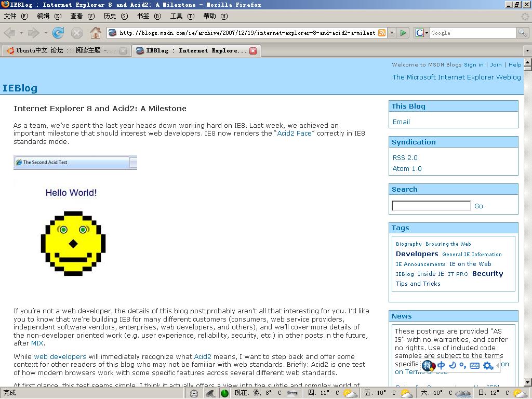Click Friday forecast 五: 10°C weather icon
The height and width of the screenshot is (399, 532).
coord(407,394)
